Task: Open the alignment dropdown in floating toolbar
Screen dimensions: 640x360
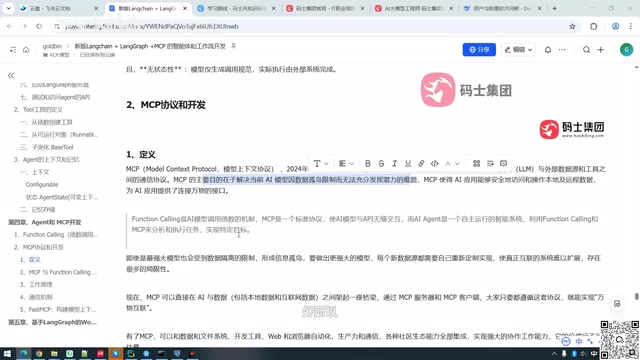Action: click(x=346, y=164)
